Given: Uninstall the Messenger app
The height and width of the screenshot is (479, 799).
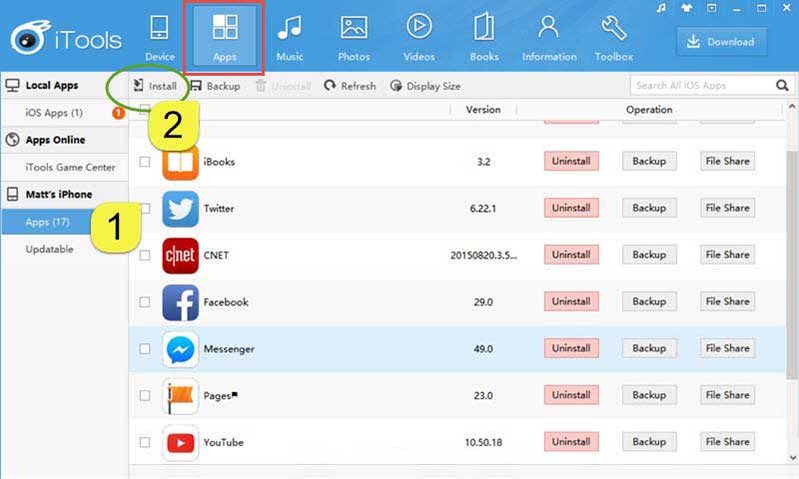Looking at the screenshot, I should tap(571, 348).
